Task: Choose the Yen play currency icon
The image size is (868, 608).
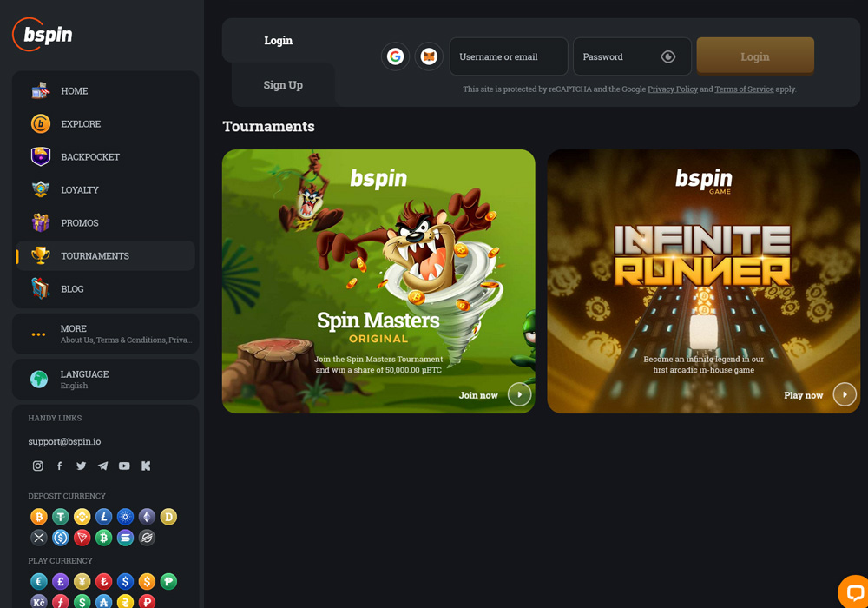Action: (82, 581)
